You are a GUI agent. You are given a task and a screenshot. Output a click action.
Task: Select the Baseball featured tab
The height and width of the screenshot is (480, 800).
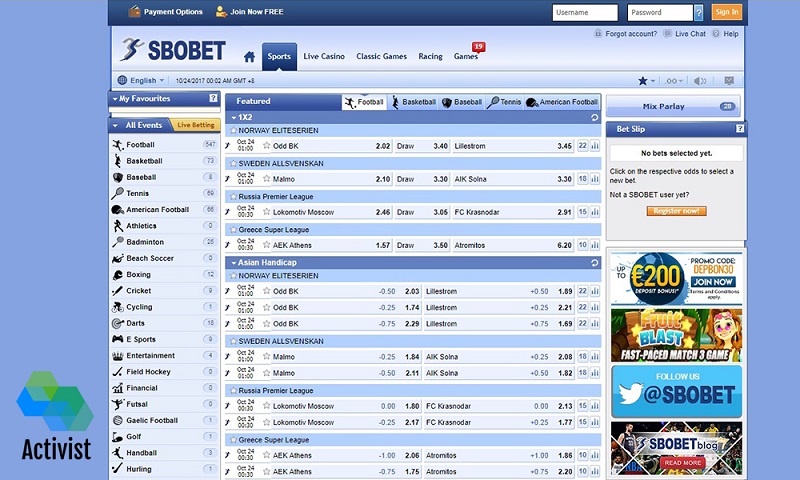[x=462, y=102]
